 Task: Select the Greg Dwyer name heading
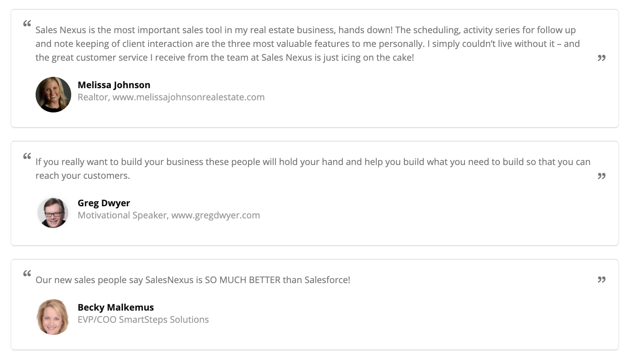[104, 203]
